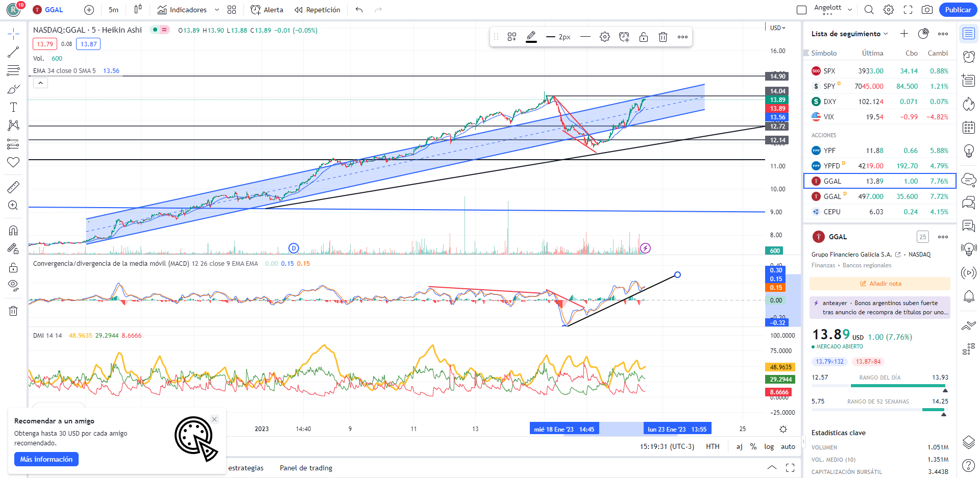The image size is (980, 478).
Task: Open the 5m timeframe selector
Action: pyautogui.click(x=113, y=10)
